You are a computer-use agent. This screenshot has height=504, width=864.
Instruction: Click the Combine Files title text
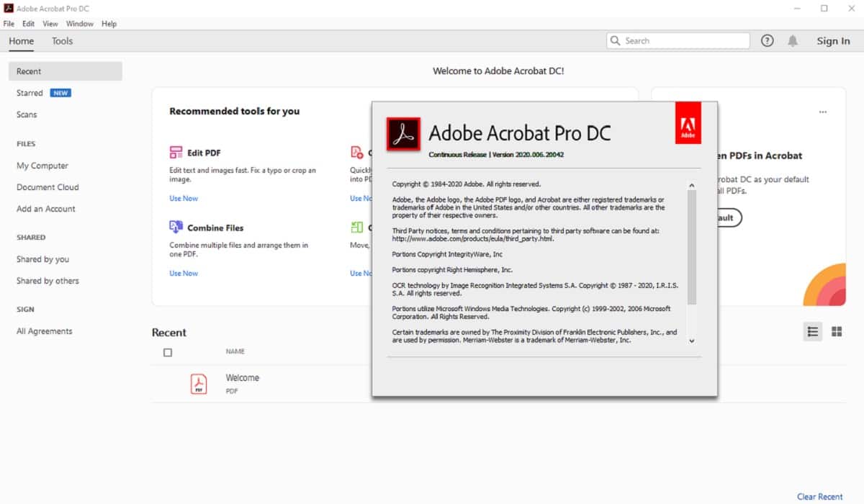tap(215, 228)
